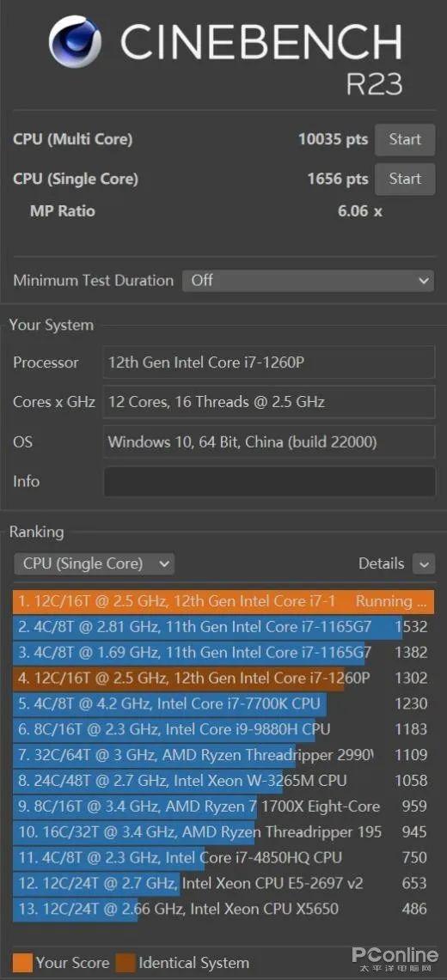Open the Minimum Test Duration dropdown
447x980 pixels.
tap(308, 281)
